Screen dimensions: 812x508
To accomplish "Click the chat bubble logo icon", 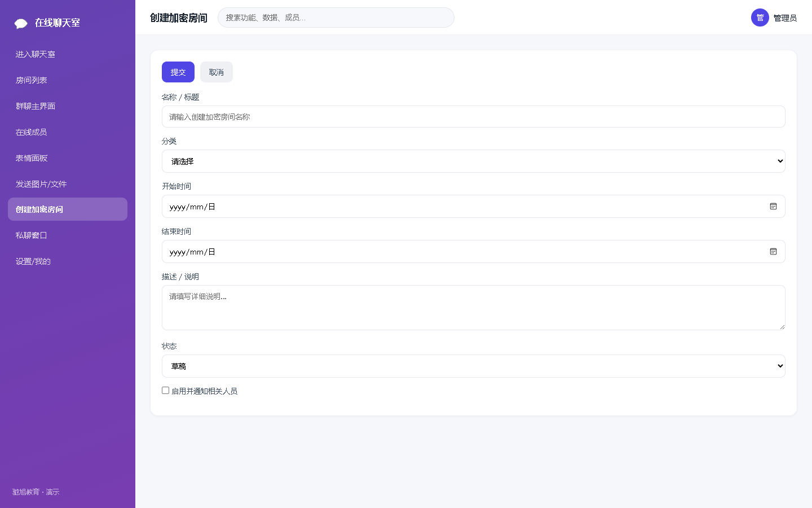I will (x=21, y=23).
